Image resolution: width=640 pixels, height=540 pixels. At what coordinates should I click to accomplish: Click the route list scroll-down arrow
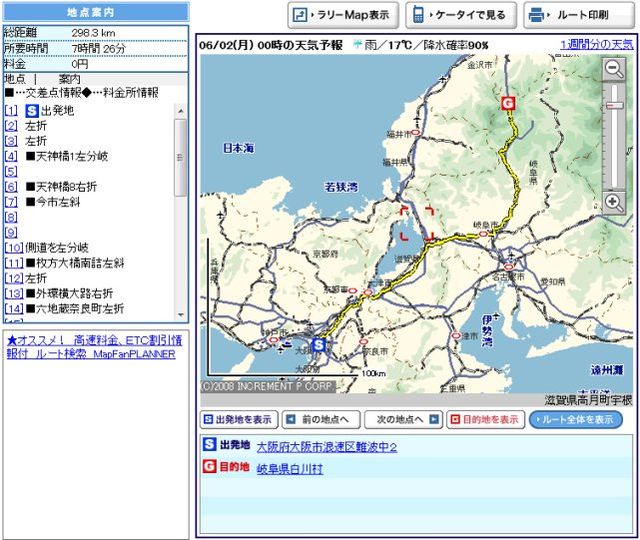180,315
